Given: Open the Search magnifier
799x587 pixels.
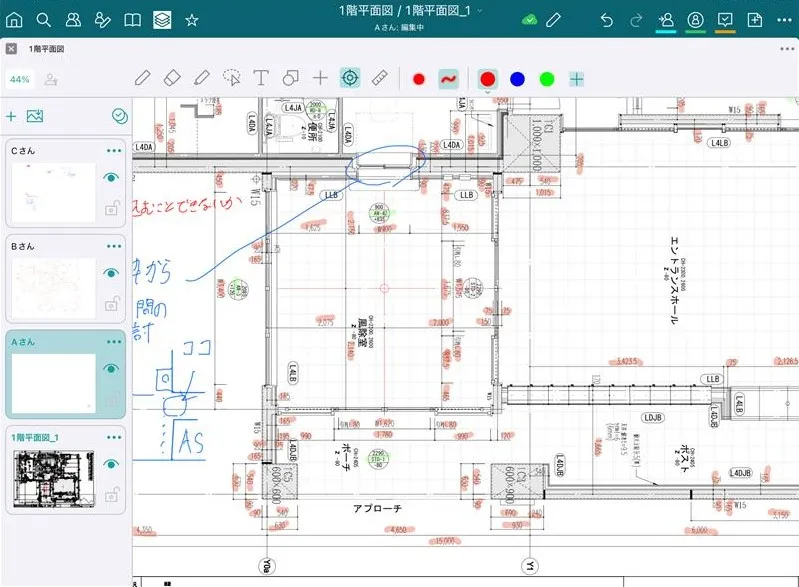Looking at the screenshot, I should 44,20.
